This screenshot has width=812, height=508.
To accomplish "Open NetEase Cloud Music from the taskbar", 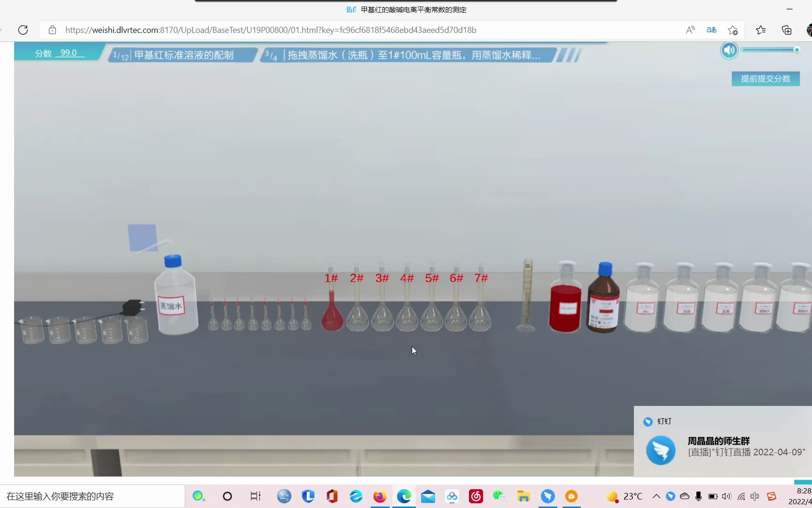I will pyautogui.click(x=476, y=496).
